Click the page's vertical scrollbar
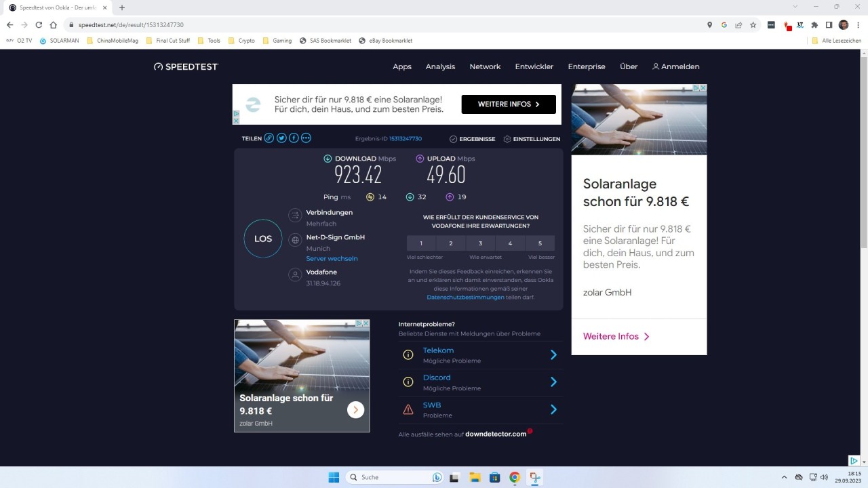The height and width of the screenshot is (488, 868). click(x=863, y=203)
